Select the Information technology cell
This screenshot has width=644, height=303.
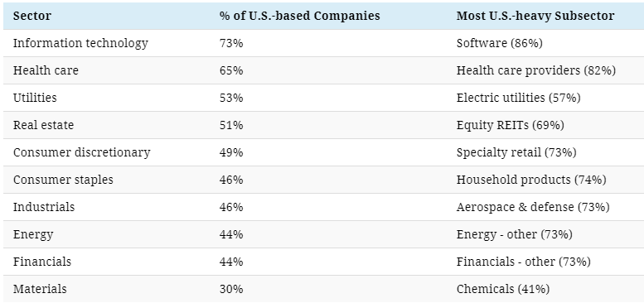(80, 43)
